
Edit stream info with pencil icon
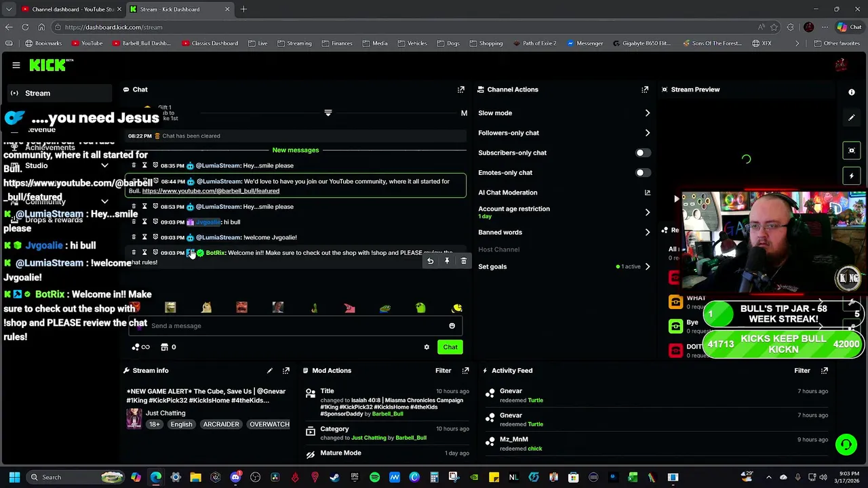point(270,371)
